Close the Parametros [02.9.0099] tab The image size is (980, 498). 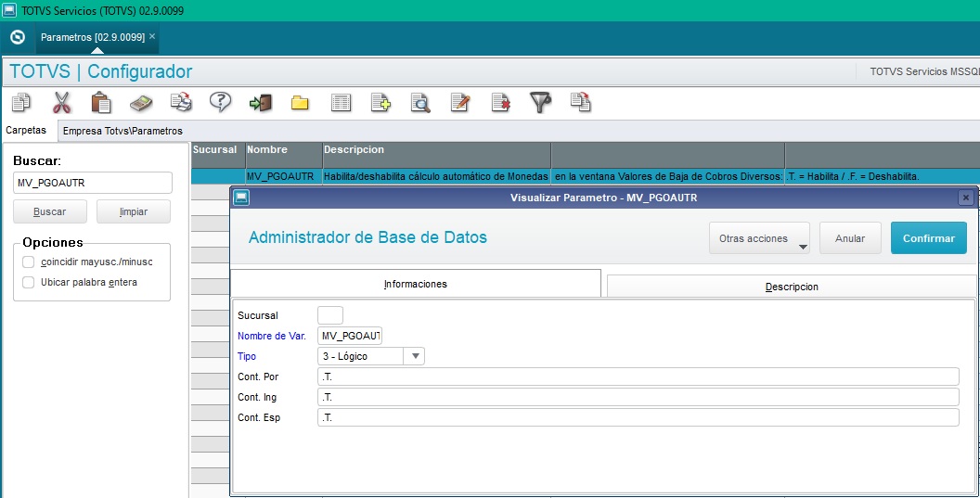coord(152,36)
